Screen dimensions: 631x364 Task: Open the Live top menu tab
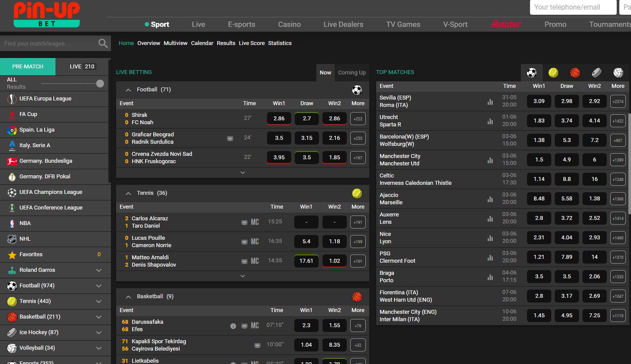[x=198, y=25]
